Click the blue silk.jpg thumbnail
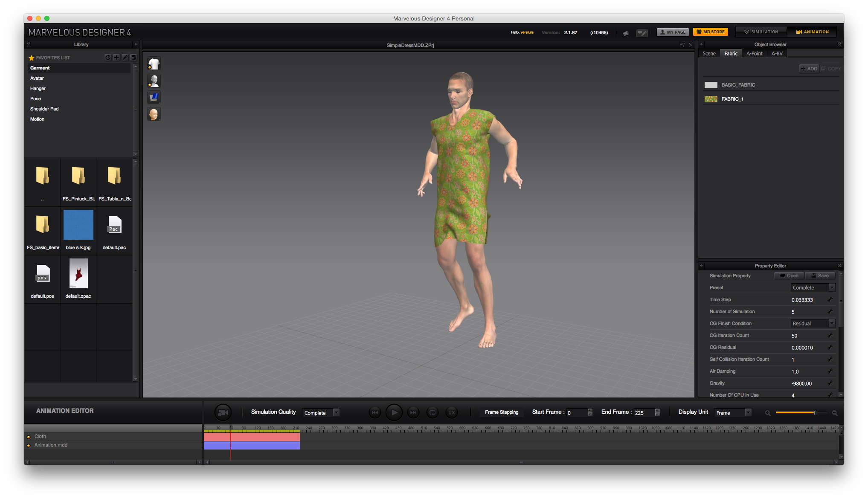Screen dimensions: 868x499 [78, 225]
